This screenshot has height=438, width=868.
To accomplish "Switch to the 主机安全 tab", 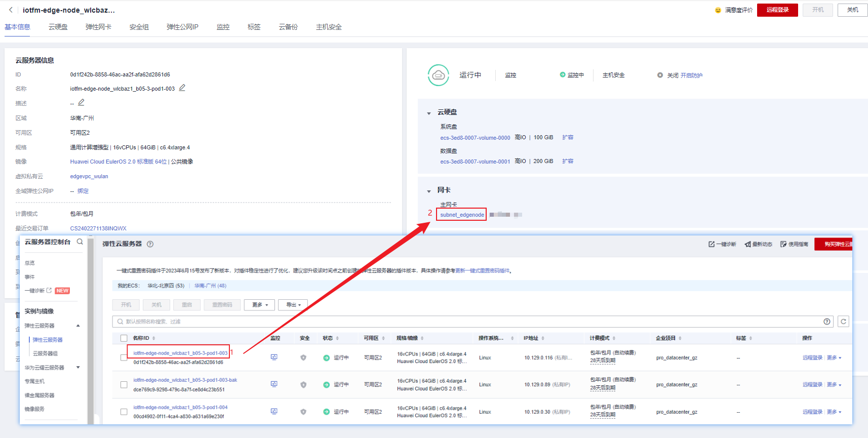I will coord(329,27).
